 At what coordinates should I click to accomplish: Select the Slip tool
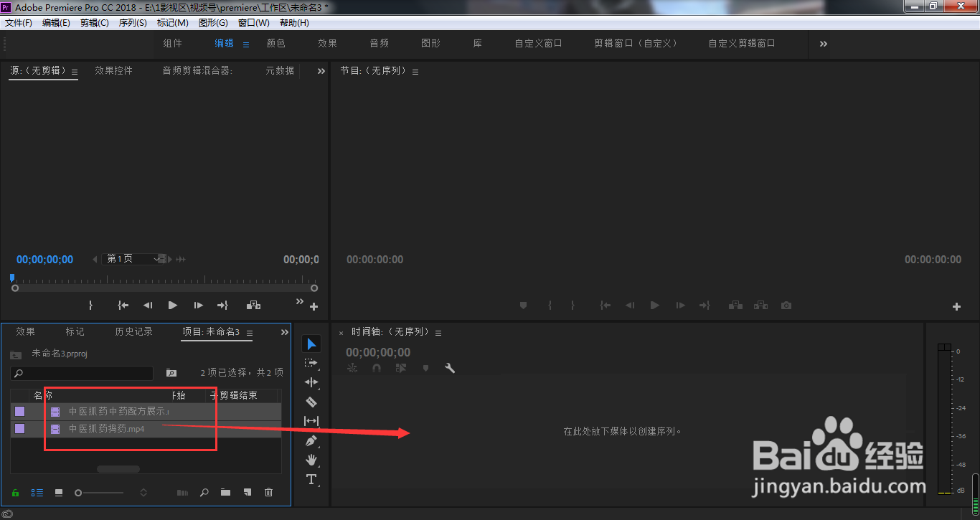(311, 421)
